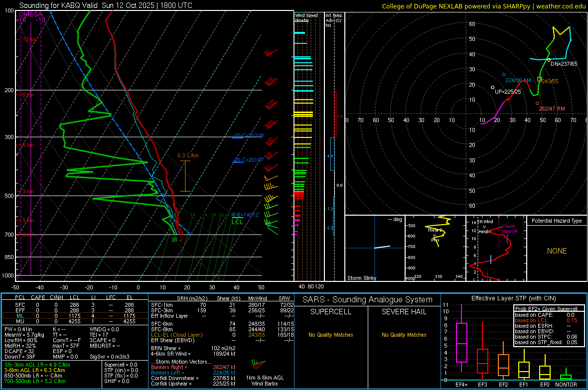Click the blue 'Bunkers Left =' row
The image size is (588, 390).
coord(193,373)
